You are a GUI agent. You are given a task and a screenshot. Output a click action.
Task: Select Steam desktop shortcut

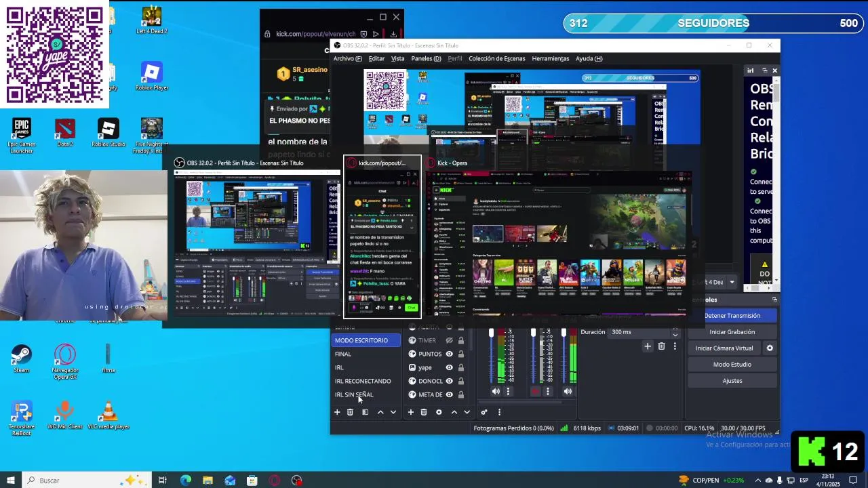pos(21,358)
